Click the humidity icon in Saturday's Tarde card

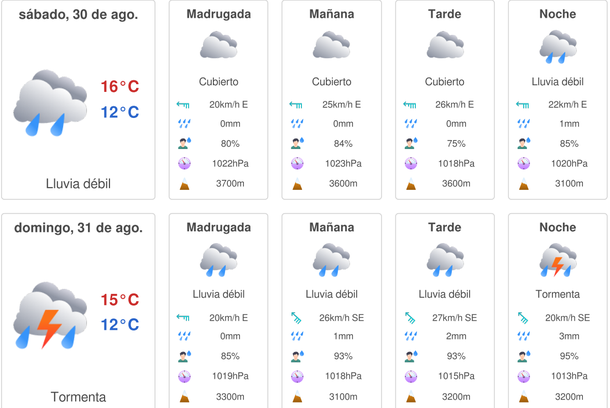[410, 143]
